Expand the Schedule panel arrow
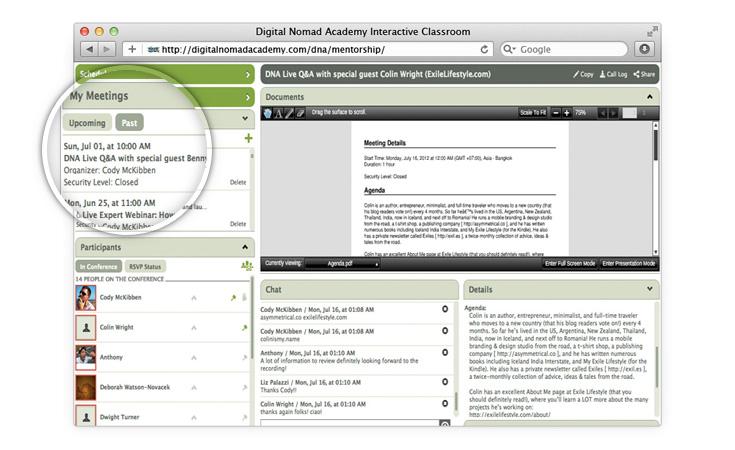The image size is (735, 450). click(x=248, y=75)
